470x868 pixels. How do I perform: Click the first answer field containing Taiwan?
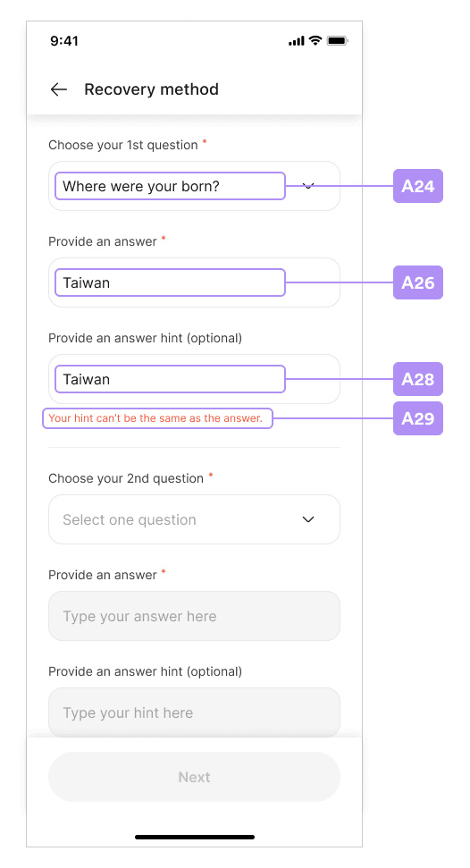(194, 282)
